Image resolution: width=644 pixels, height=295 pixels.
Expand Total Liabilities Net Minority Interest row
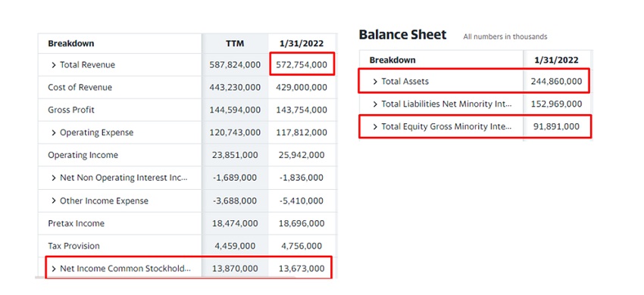375,104
